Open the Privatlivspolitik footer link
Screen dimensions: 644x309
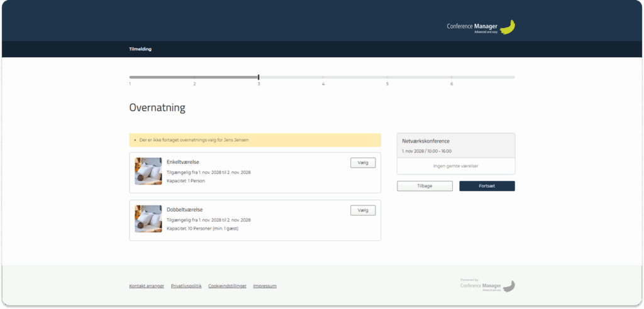(186, 286)
